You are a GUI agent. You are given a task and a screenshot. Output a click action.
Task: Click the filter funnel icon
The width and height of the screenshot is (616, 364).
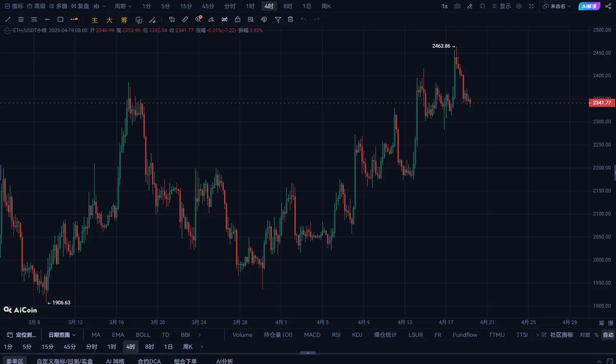[x=278, y=19]
